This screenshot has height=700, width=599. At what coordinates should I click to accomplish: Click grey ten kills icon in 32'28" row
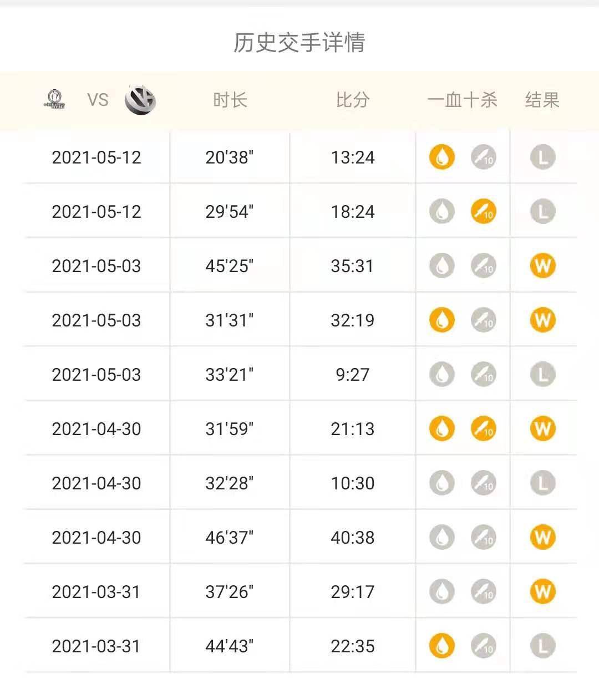point(483,483)
